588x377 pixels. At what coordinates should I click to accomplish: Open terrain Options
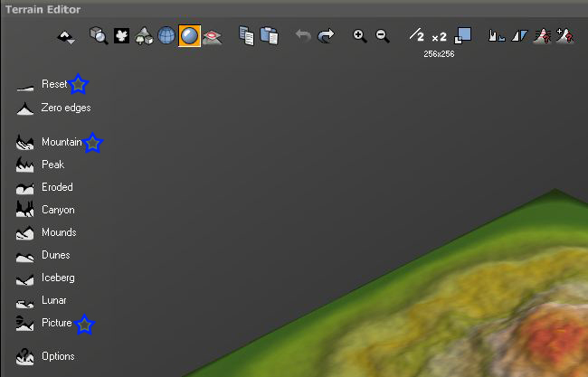45,357
